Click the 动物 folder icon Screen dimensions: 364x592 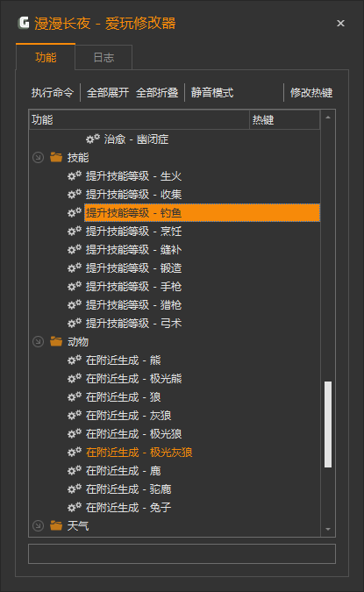(x=56, y=341)
